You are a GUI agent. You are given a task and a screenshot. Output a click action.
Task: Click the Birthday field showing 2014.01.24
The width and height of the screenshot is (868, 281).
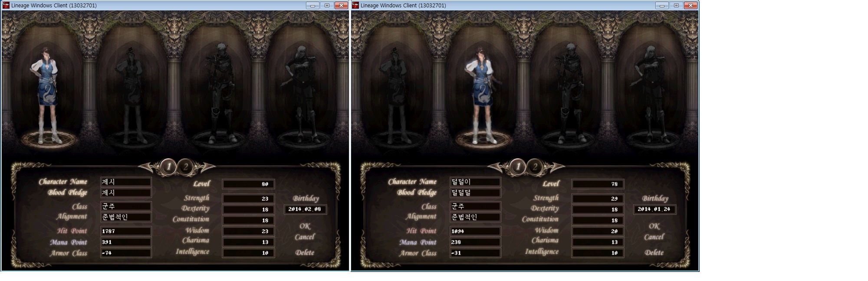(x=654, y=209)
